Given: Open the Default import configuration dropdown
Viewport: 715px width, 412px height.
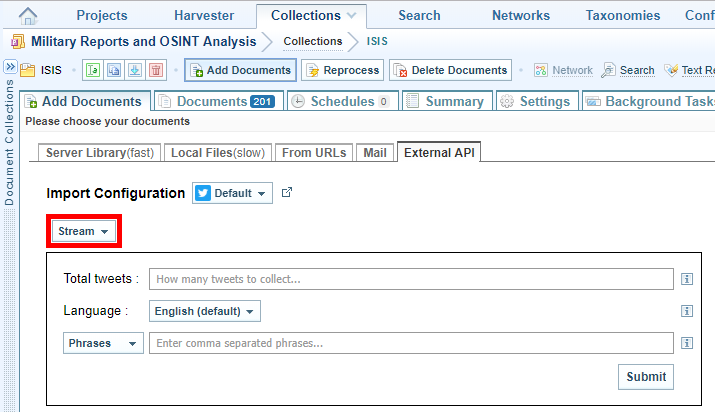Looking at the screenshot, I should 232,193.
